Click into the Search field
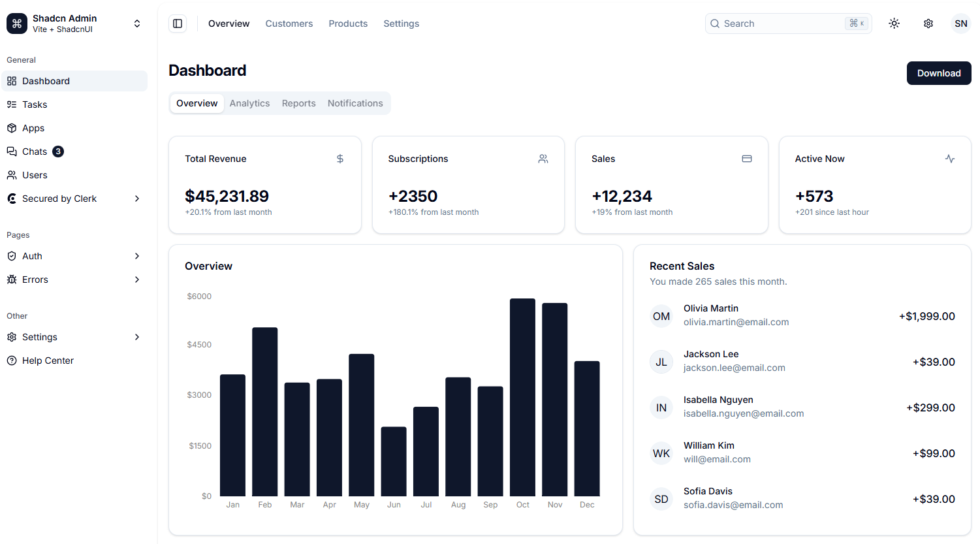 780,24
